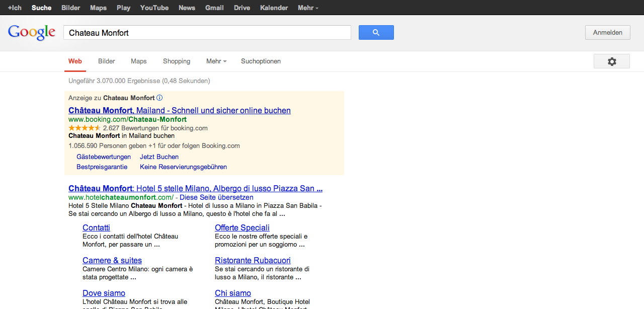Open the Maps search tab
The image size is (644, 309).
tap(138, 61)
